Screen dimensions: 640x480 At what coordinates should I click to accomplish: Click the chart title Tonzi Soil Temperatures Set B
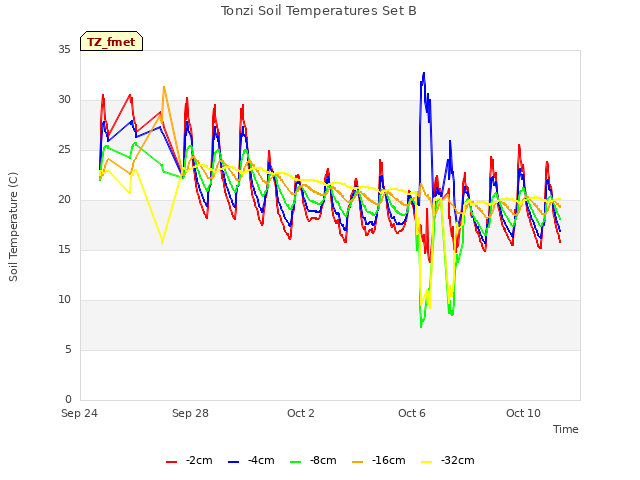(319, 11)
